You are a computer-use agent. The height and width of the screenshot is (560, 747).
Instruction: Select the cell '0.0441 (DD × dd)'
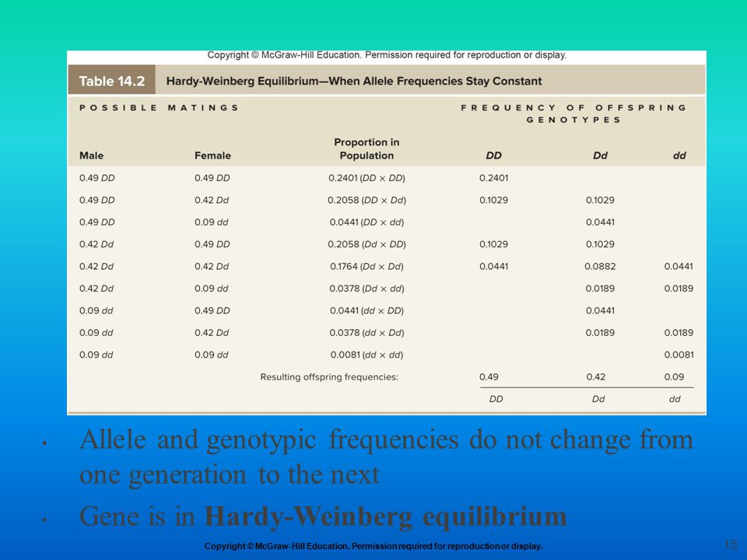[366, 222]
